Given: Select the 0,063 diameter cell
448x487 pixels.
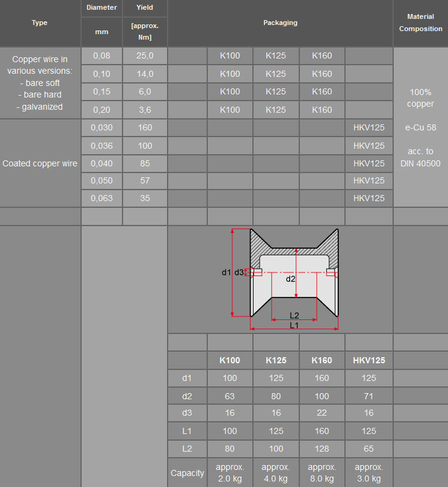Looking at the screenshot, I should [x=102, y=199].
